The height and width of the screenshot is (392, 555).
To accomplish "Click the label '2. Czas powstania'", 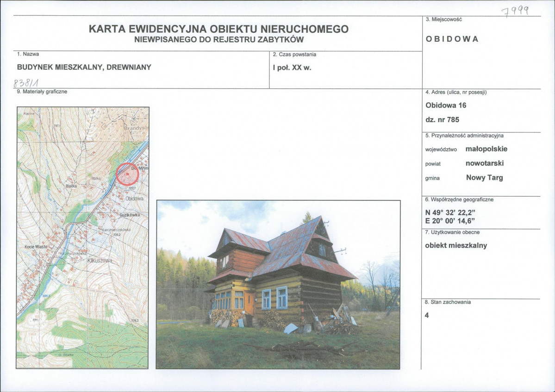I will (294, 55).
